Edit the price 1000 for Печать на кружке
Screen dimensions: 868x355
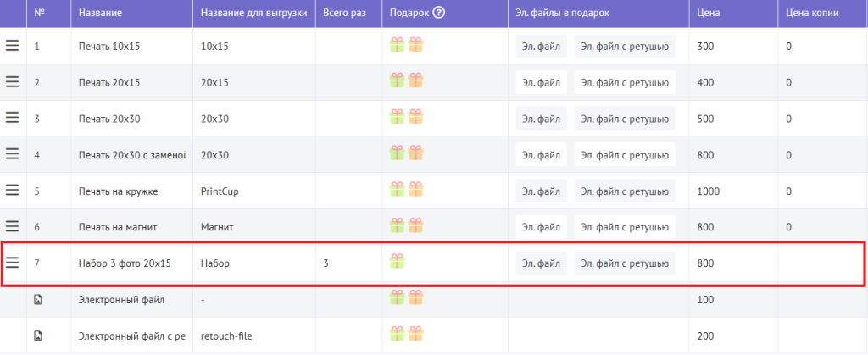coord(709,191)
